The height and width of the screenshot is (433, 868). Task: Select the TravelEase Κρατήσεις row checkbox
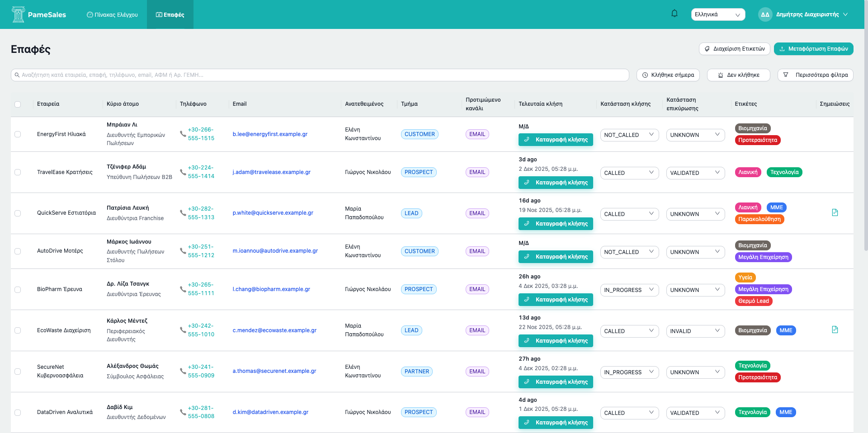pyautogui.click(x=18, y=172)
